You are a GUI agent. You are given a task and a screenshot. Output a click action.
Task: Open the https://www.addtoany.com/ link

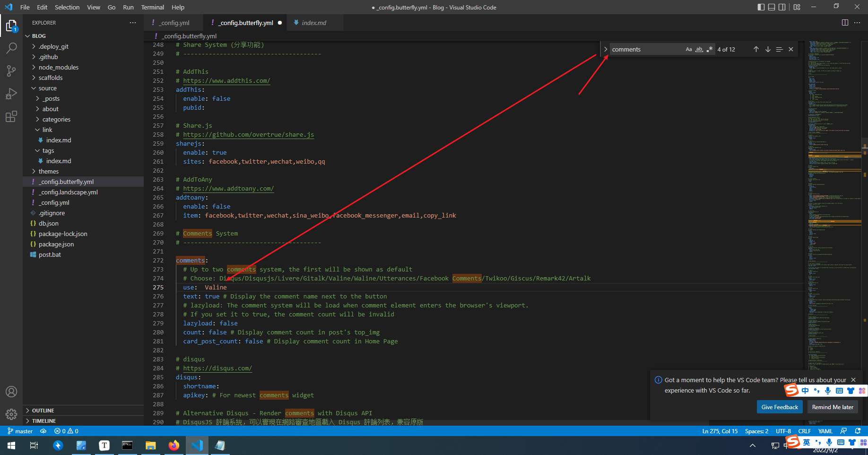point(228,189)
